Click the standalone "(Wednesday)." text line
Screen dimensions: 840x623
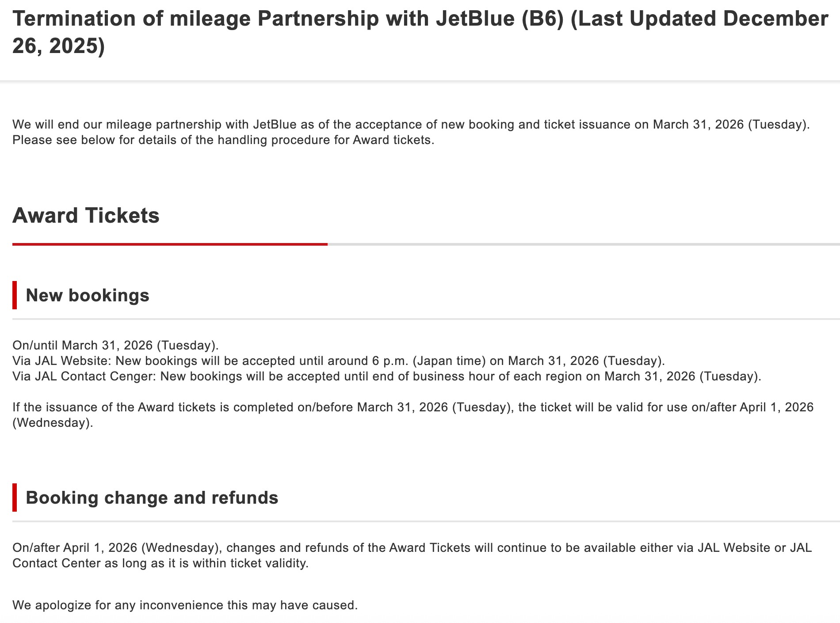pos(53,423)
